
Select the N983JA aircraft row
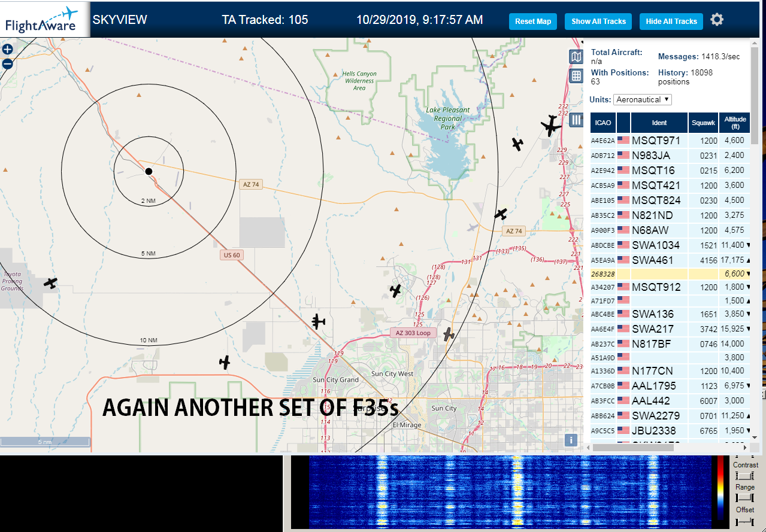[670, 155]
